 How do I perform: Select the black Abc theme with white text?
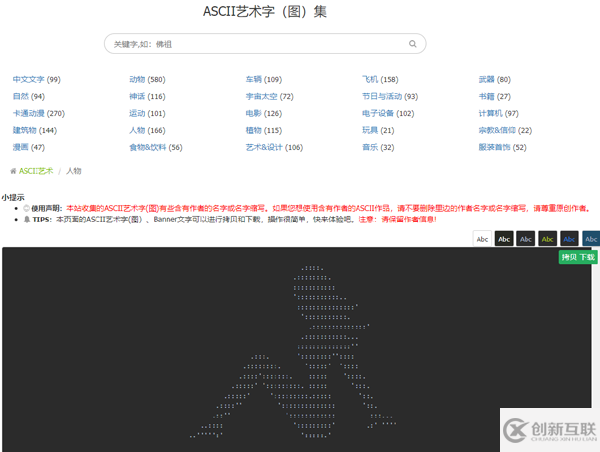click(x=504, y=239)
